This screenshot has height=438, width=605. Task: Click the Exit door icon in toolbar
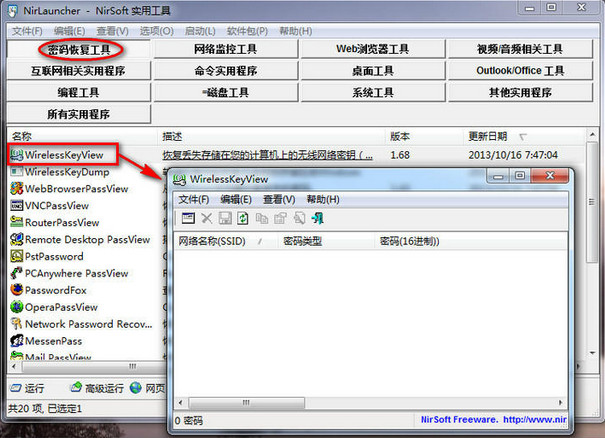click(x=317, y=218)
